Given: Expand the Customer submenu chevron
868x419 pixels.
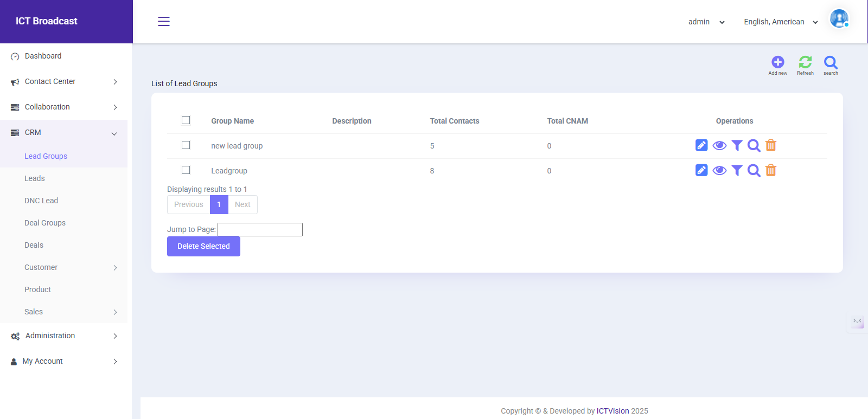Looking at the screenshot, I should click(115, 268).
